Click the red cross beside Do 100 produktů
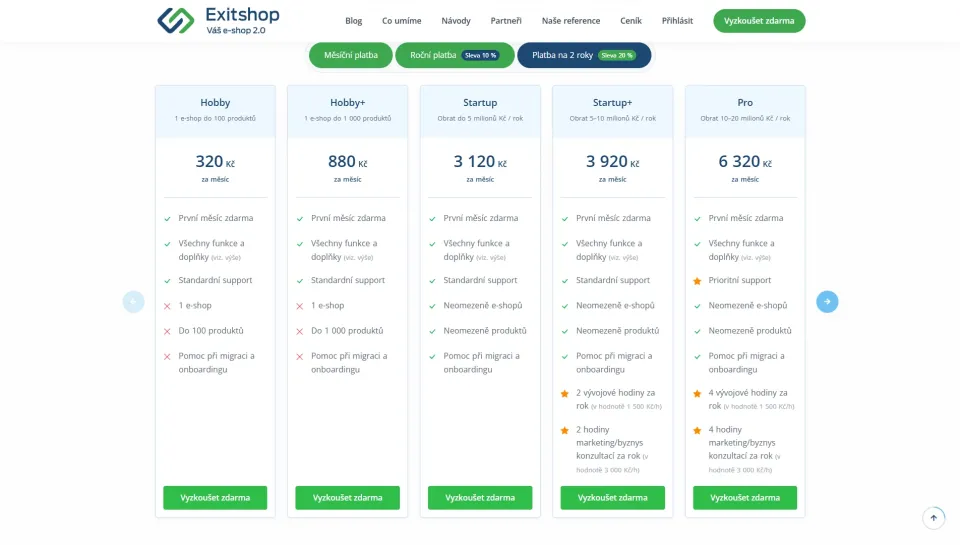Viewport: 960px width, 545px height. [x=167, y=331]
